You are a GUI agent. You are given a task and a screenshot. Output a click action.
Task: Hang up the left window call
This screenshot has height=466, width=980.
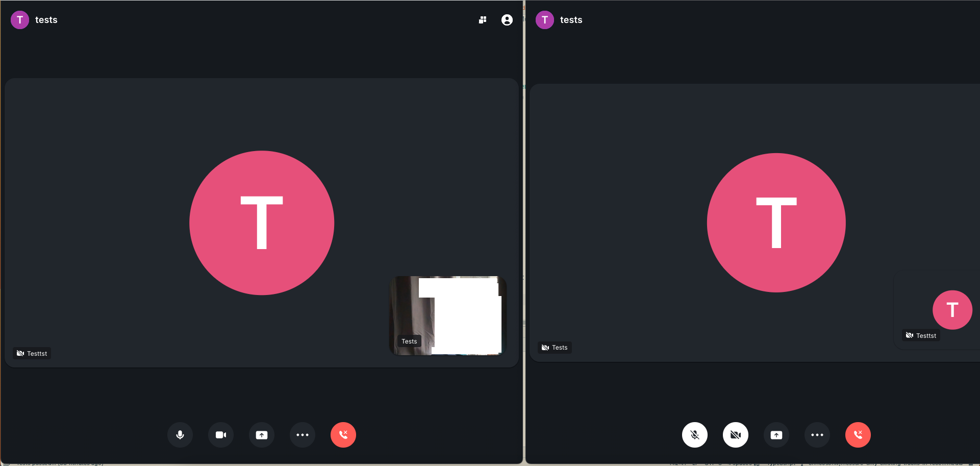(x=343, y=435)
